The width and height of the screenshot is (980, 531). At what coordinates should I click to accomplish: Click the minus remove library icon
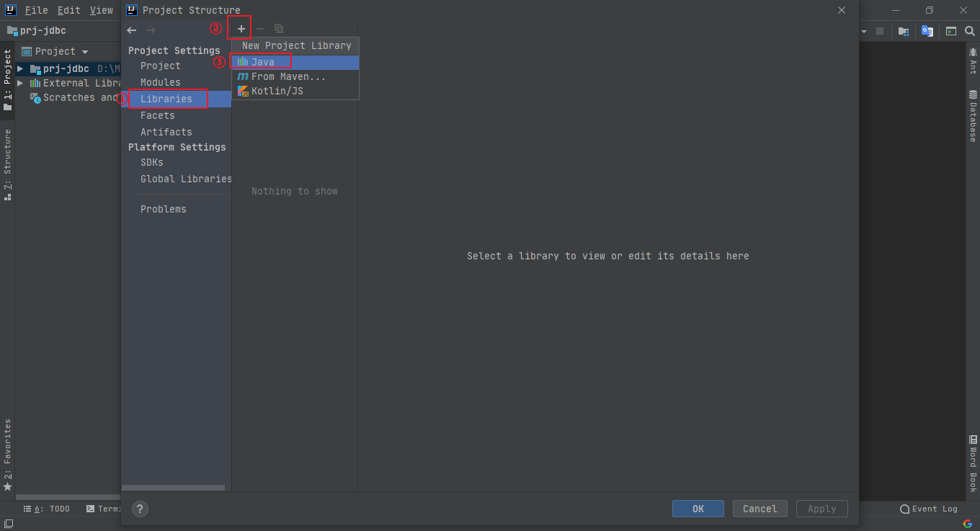pos(260,29)
